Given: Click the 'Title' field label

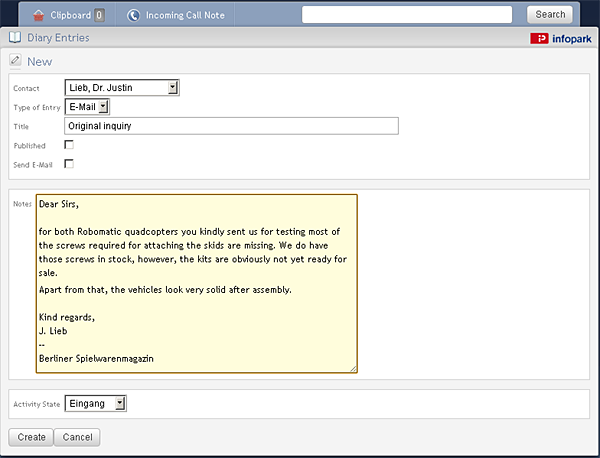Looking at the screenshot, I should tap(21, 127).
